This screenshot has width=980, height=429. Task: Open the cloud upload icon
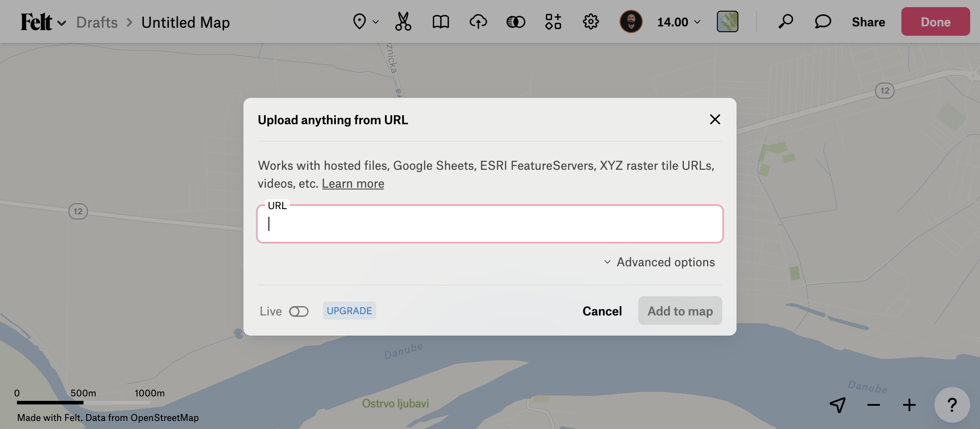pyautogui.click(x=478, y=21)
